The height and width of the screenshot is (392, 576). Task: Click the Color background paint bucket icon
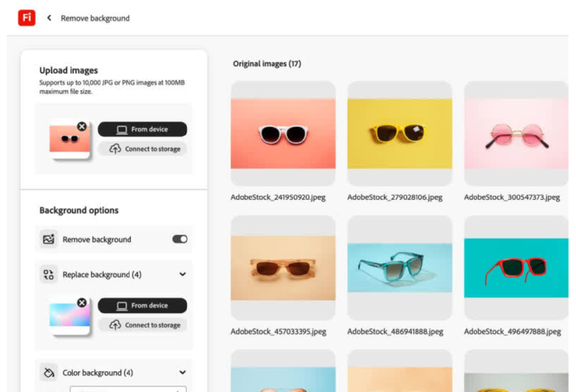[48, 373]
